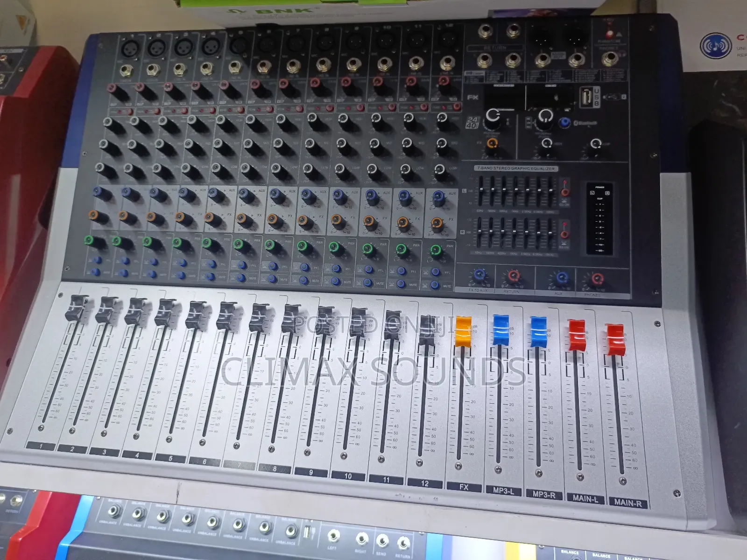This screenshot has width=747, height=560.
Task: Turn the channel 12 orange FX knob
Action: point(437,223)
